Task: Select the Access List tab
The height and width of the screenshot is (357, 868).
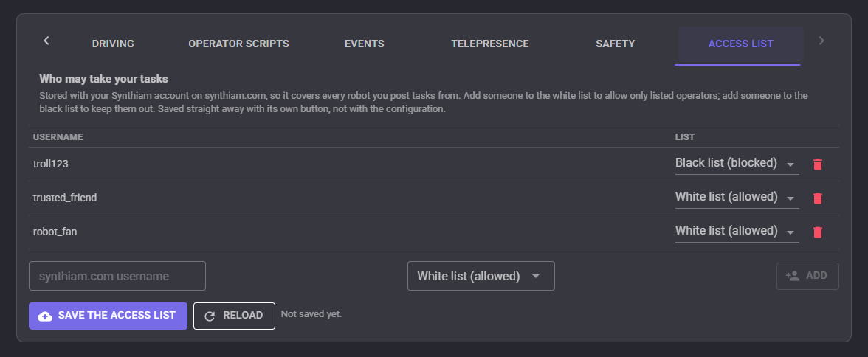Action: click(x=740, y=44)
